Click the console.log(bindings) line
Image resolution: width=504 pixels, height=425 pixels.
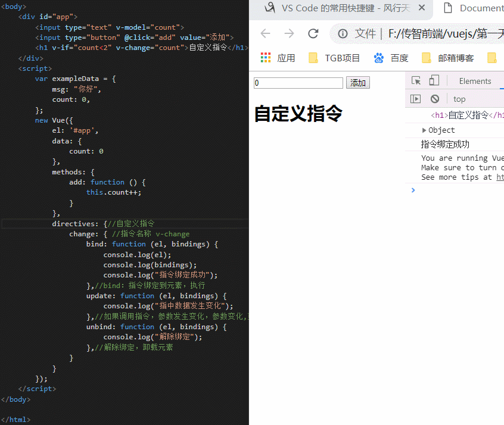[x=150, y=265]
